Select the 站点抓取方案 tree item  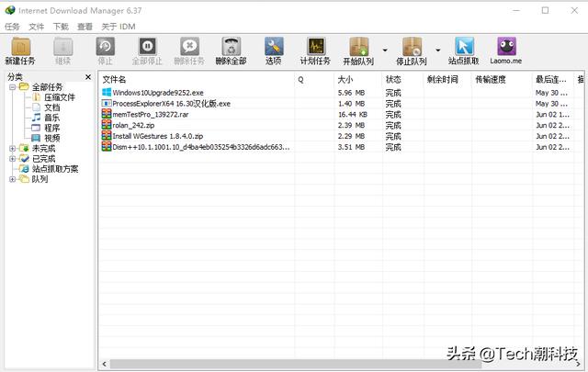[55, 169]
